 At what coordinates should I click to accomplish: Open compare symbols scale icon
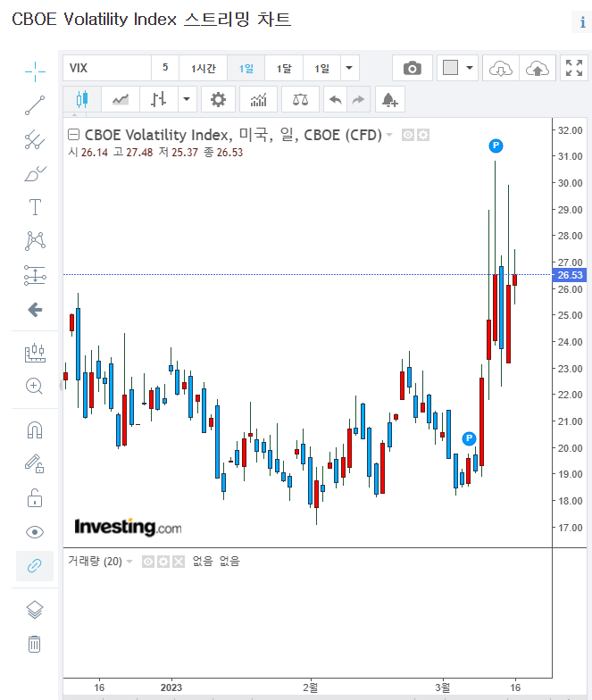tap(300, 99)
